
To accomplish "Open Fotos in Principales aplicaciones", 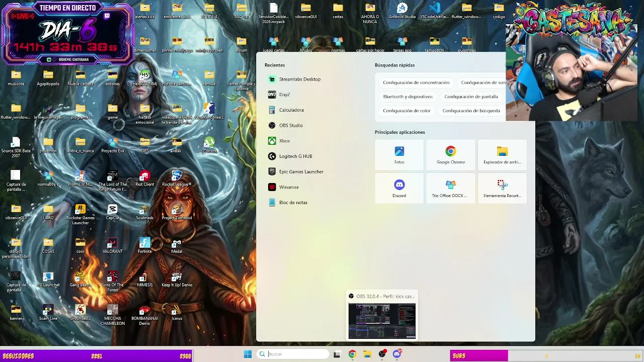I will [399, 155].
